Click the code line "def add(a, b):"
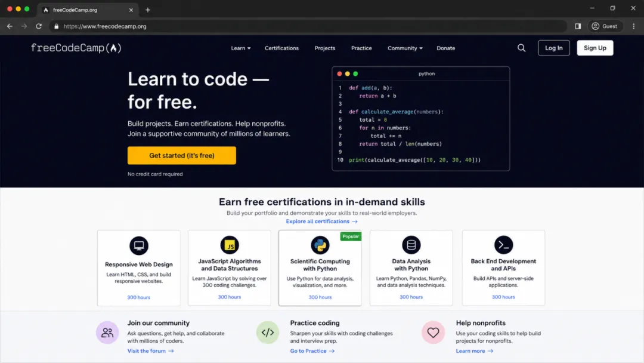This screenshot has width=644, height=363. tap(370, 88)
